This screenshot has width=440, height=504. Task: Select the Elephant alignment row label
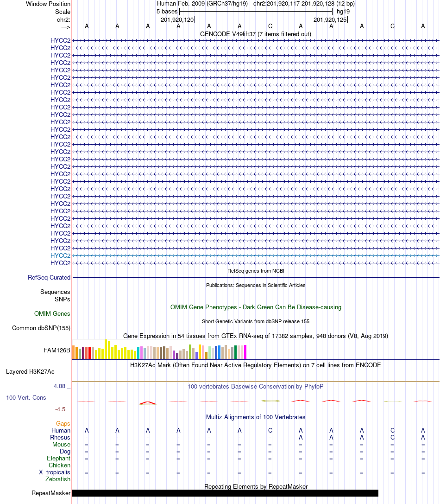pyautogui.click(x=58, y=459)
